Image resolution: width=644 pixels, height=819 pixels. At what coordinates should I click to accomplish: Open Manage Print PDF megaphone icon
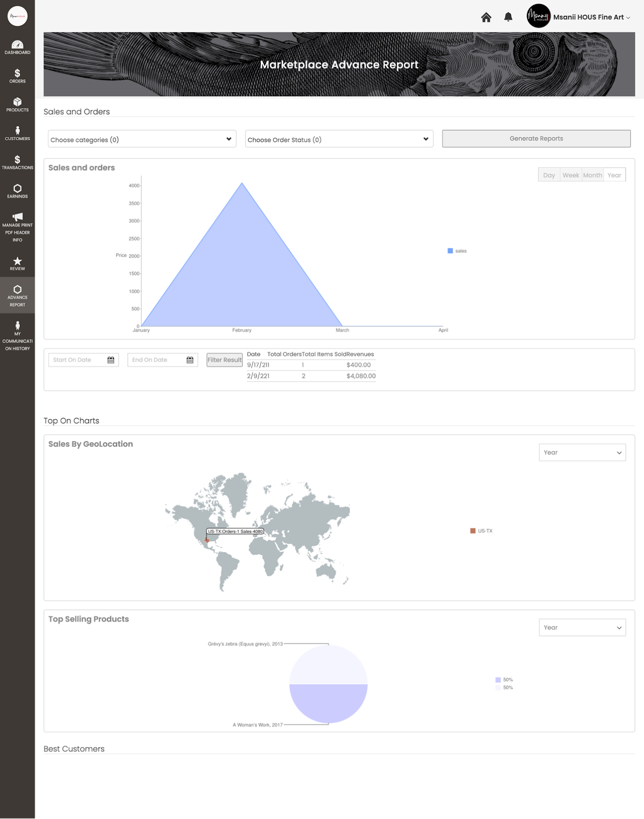(17, 217)
